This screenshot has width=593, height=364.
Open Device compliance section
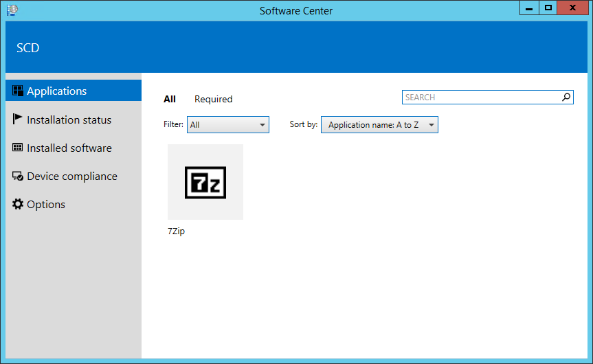click(72, 176)
